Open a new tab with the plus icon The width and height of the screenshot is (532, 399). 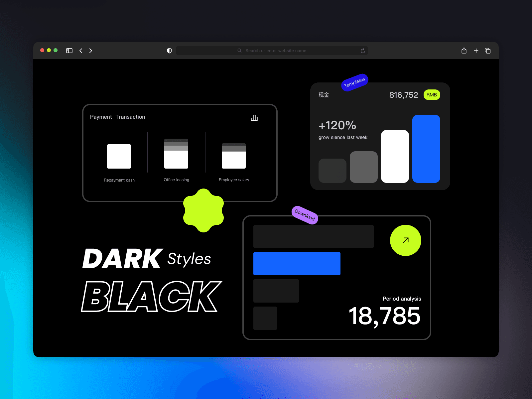point(476,51)
